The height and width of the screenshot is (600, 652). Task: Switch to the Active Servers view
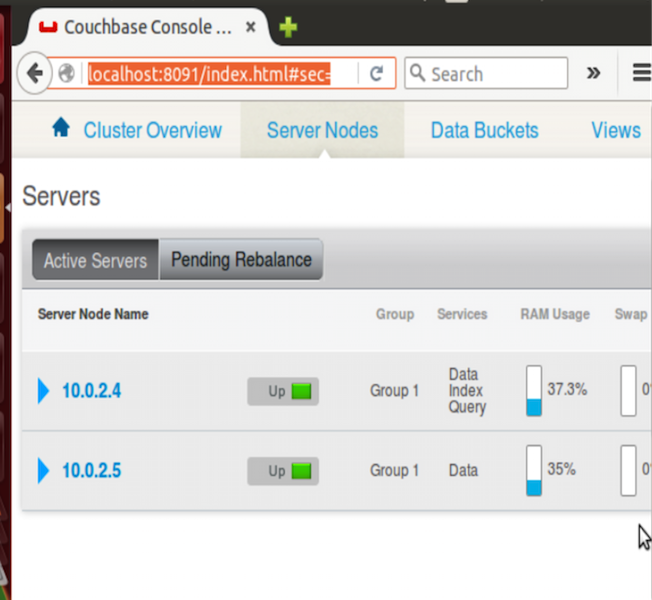click(x=96, y=260)
